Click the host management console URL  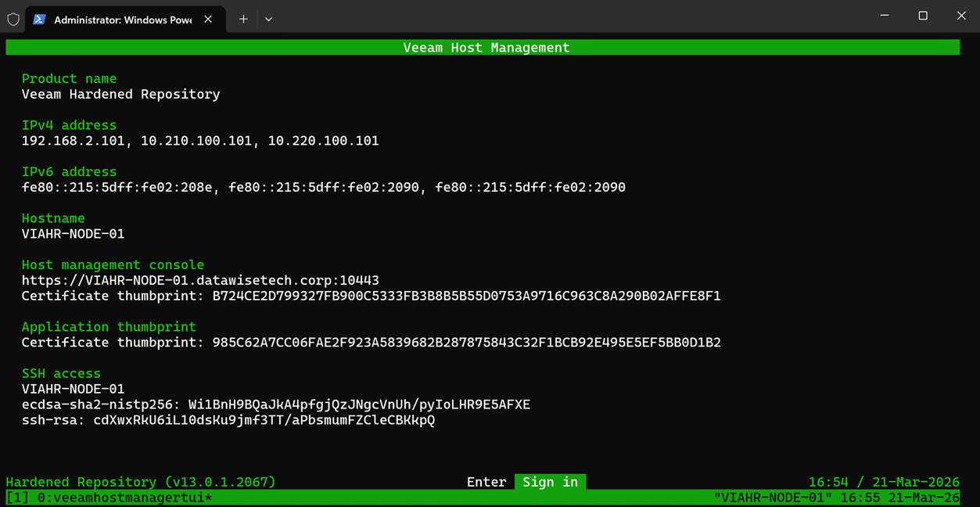(200, 280)
